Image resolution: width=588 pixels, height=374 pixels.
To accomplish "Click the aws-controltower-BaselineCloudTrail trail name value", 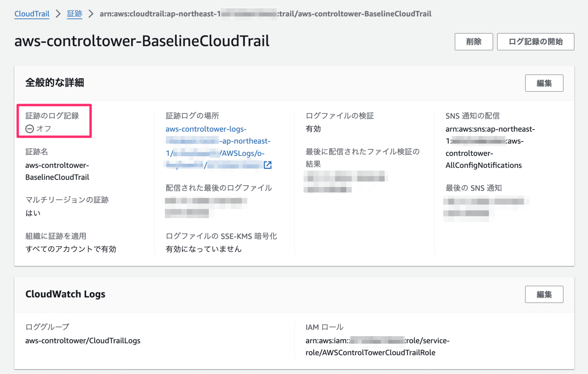I will pos(57,171).
